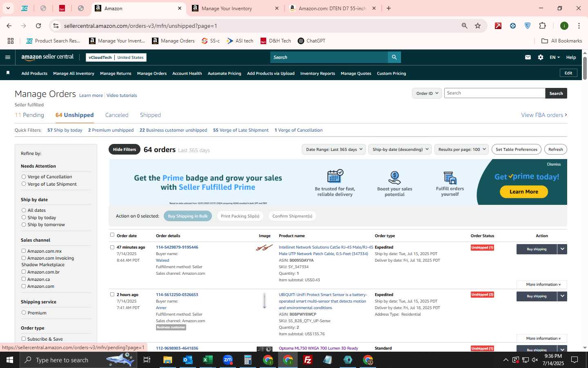Open a new browser tab
This screenshot has width=588, height=368.
389,8
